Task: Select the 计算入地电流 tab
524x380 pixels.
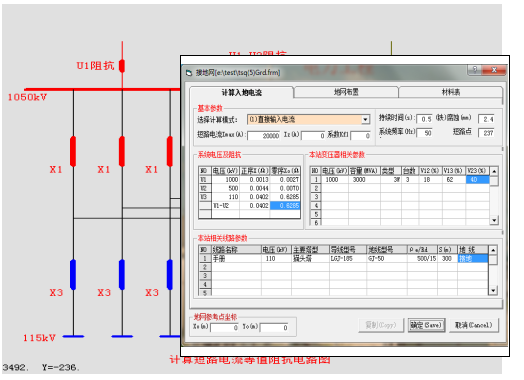Action: pyautogui.click(x=241, y=93)
